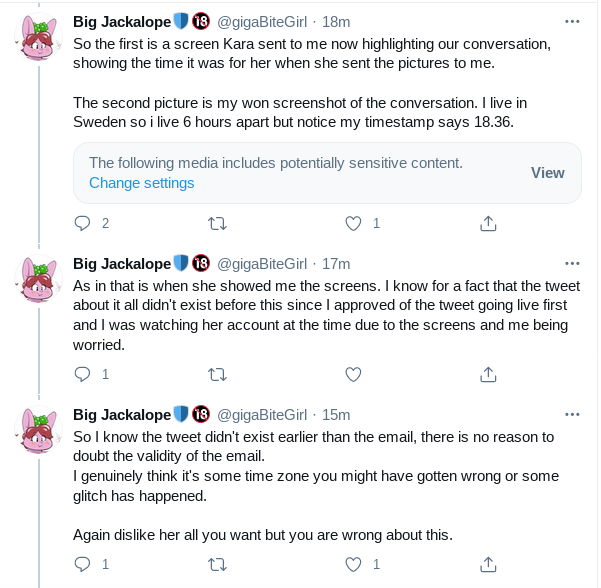The image size is (601, 588).
Task: Open Change settings link for sensitive content
Action: pyautogui.click(x=141, y=183)
